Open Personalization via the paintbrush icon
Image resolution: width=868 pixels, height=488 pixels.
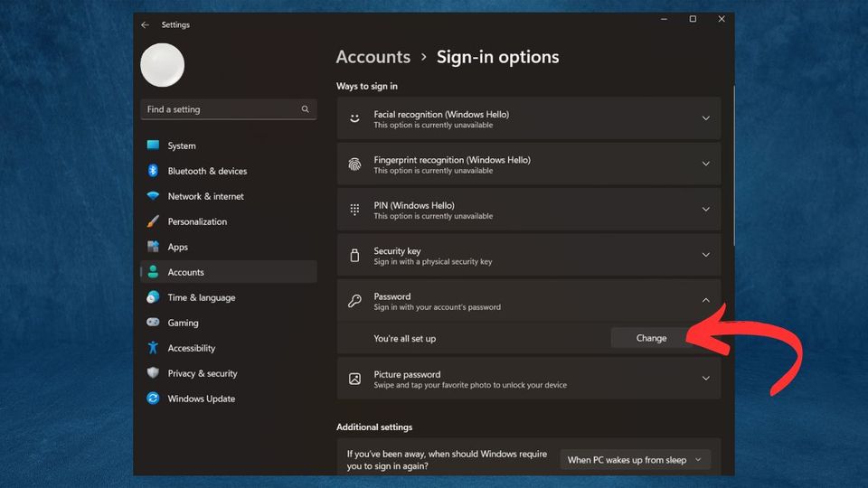tap(154, 221)
